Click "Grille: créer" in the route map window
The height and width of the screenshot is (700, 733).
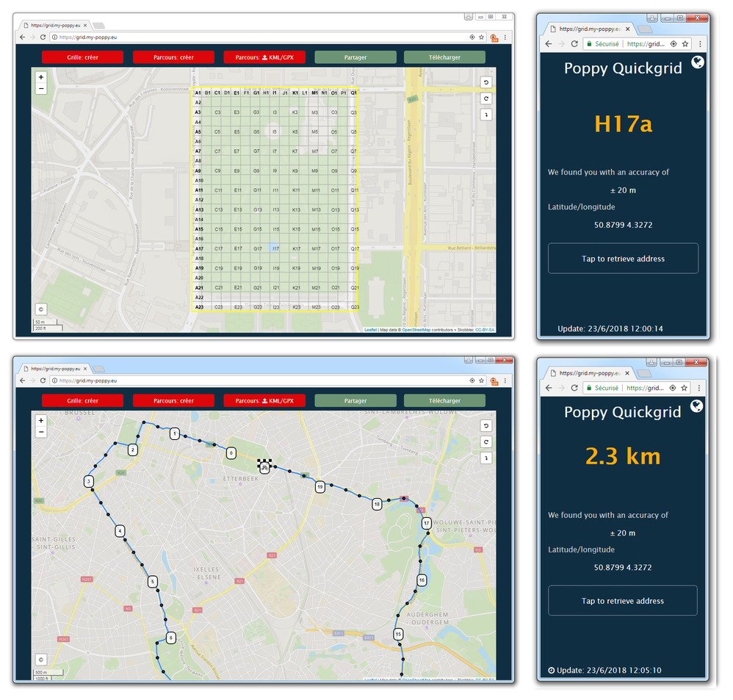(82, 401)
